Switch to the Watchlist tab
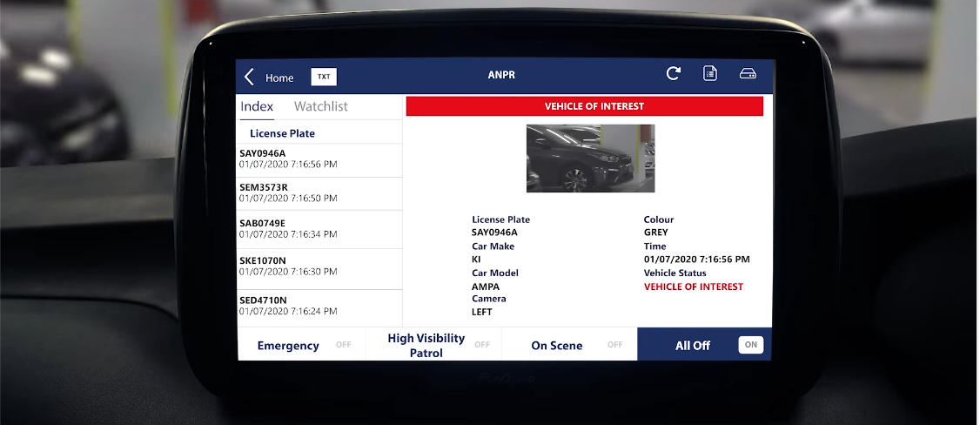Screen dimensions: 980x425 (x=320, y=106)
